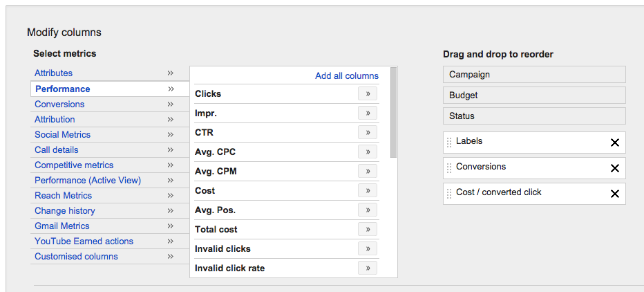The image size is (644, 292).
Task: Add the Clicks column using its arrow button
Action: point(368,94)
